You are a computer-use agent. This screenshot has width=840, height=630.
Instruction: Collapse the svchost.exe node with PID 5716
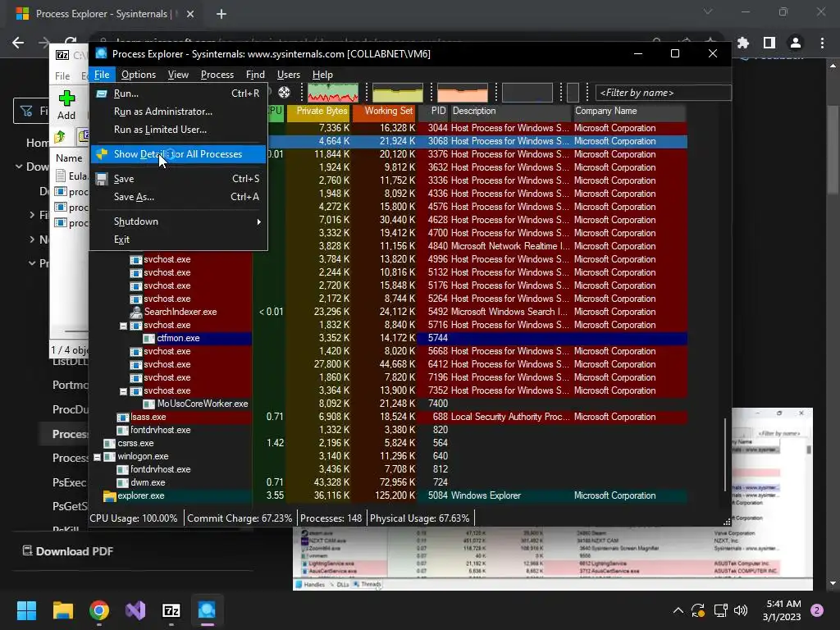tap(123, 326)
